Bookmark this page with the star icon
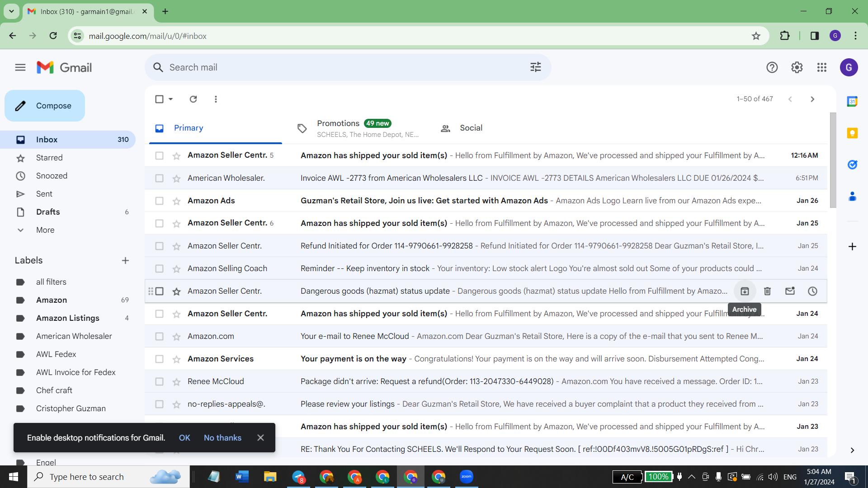Viewport: 868px width, 488px height. point(756,36)
